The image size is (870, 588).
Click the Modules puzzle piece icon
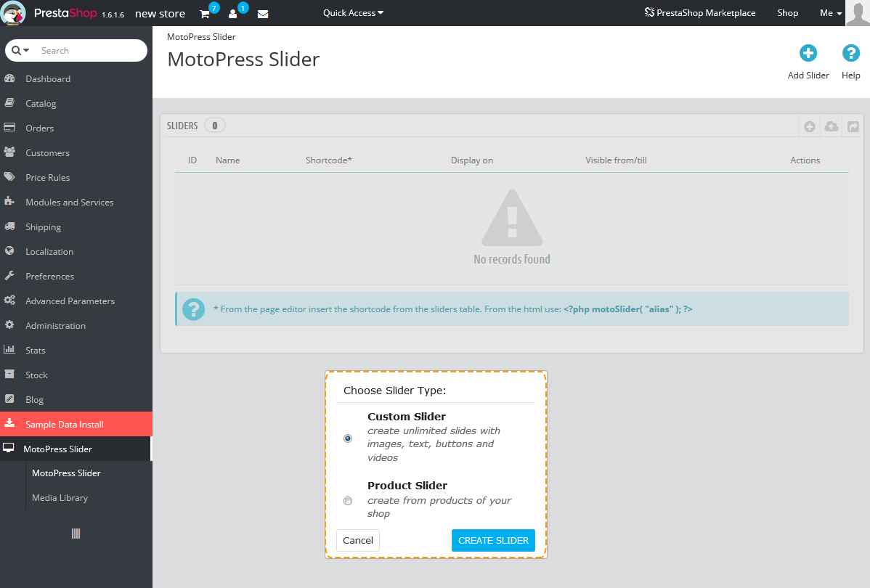click(x=9, y=201)
